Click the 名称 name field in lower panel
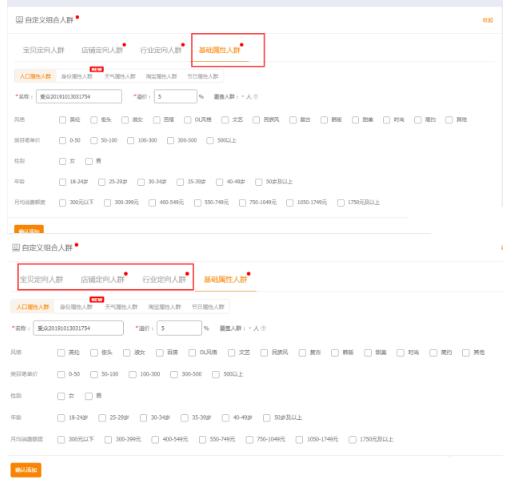Image resolution: width=522 pixels, height=488 pixels. [x=78, y=328]
